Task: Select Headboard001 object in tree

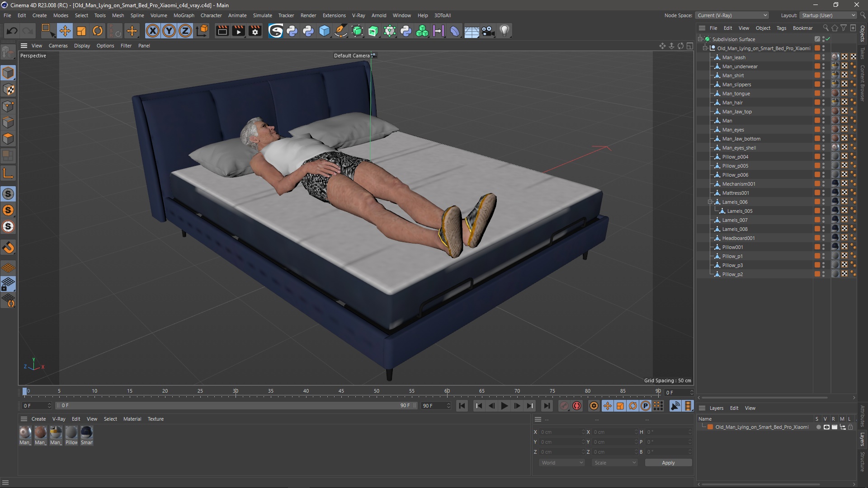Action: click(738, 238)
